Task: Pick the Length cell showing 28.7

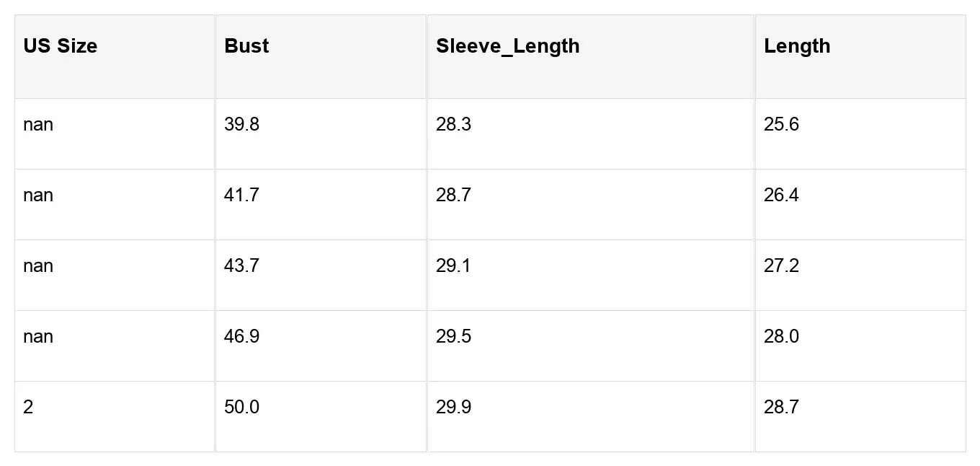Action: 781,408
